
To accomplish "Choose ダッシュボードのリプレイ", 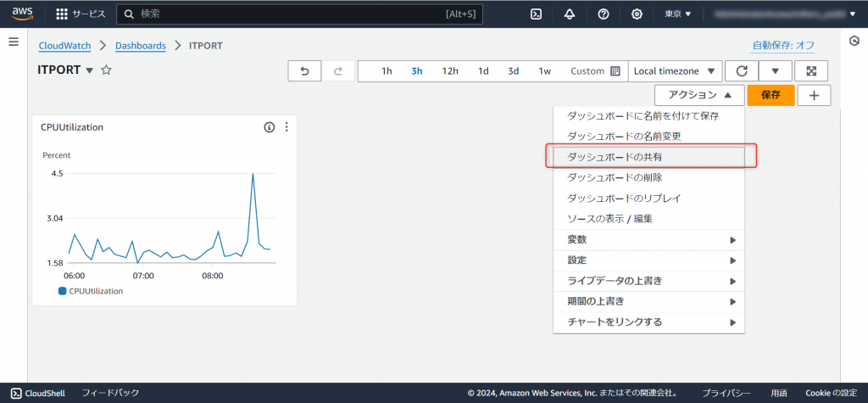I will [x=648, y=198].
